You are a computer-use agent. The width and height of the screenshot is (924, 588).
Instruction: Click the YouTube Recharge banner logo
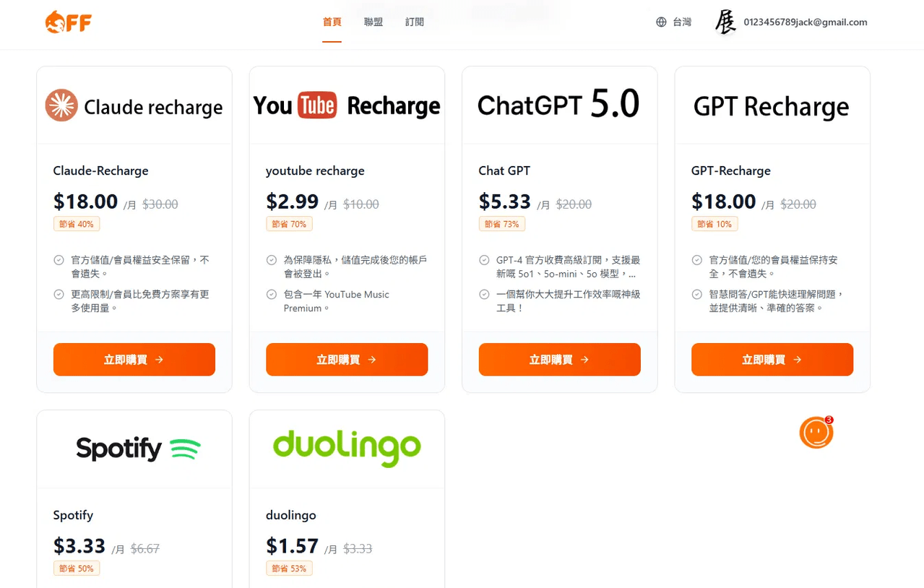click(x=347, y=105)
